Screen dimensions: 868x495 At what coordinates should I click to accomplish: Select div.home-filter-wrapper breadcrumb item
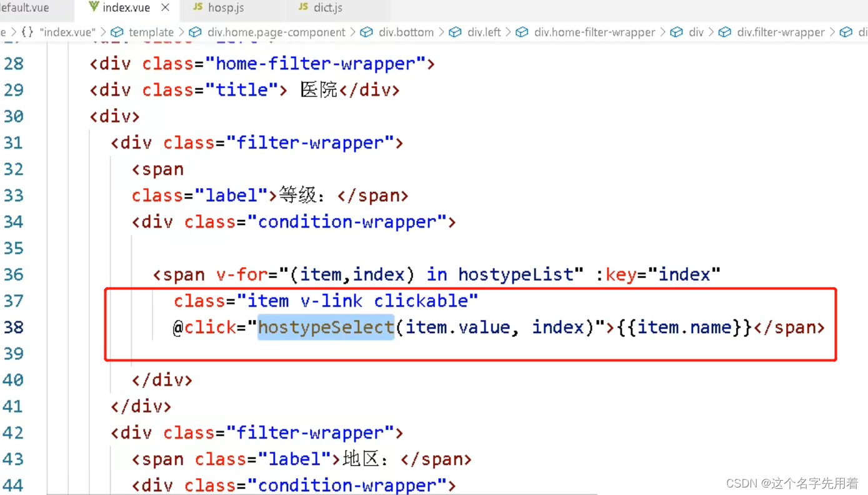(594, 32)
